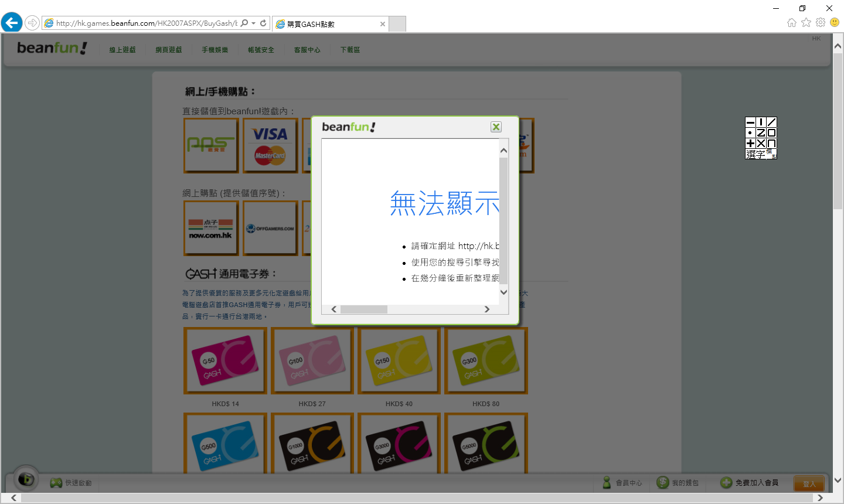844x504 pixels.
Task: Click the horizontal stroke key on input pad
Action: 750,122
